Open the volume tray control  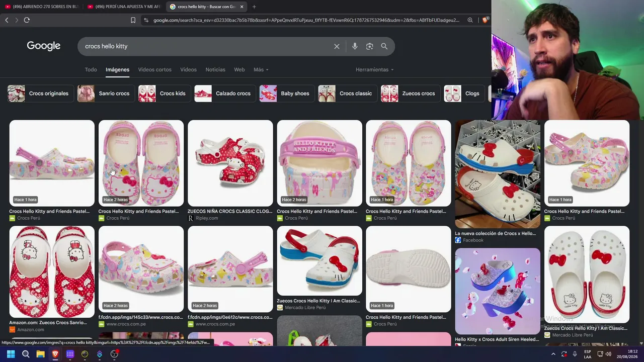click(x=608, y=354)
